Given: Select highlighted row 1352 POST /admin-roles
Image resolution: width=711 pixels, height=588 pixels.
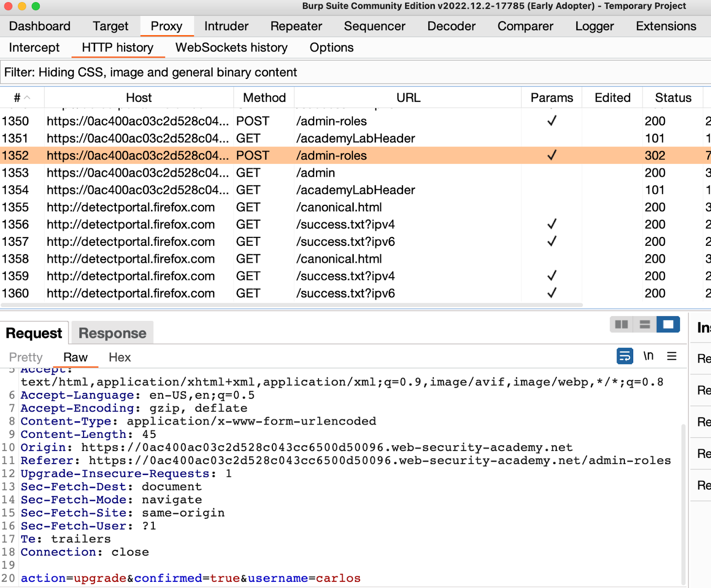Looking at the screenshot, I should click(x=355, y=156).
